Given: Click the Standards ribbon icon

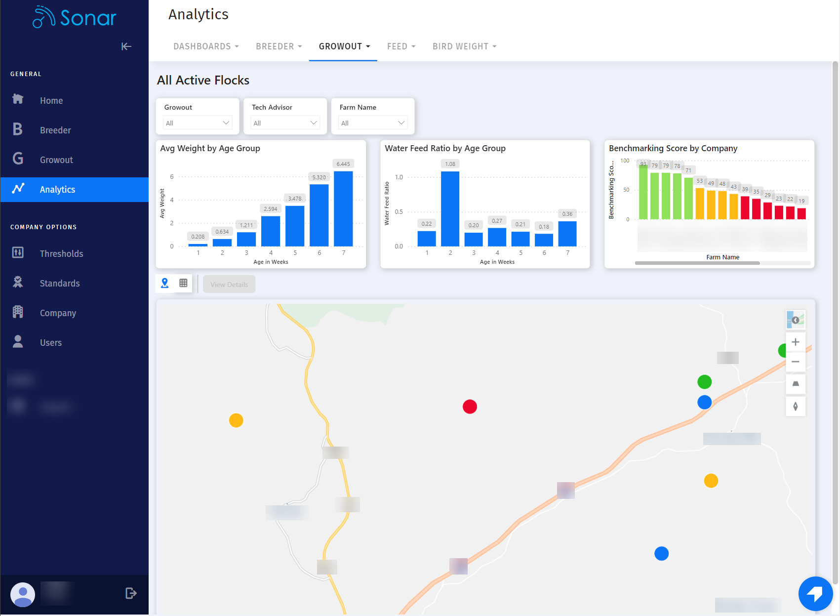Looking at the screenshot, I should [x=18, y=282].
